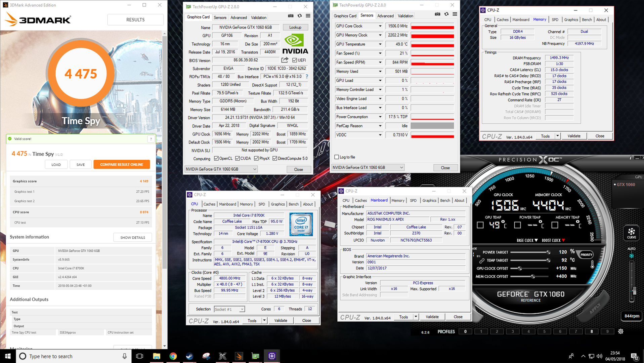Open the hamburger menu in GPU-Z Graphics Card window
The height and width of the screenshot is (363, 644).
pos(308,16)
